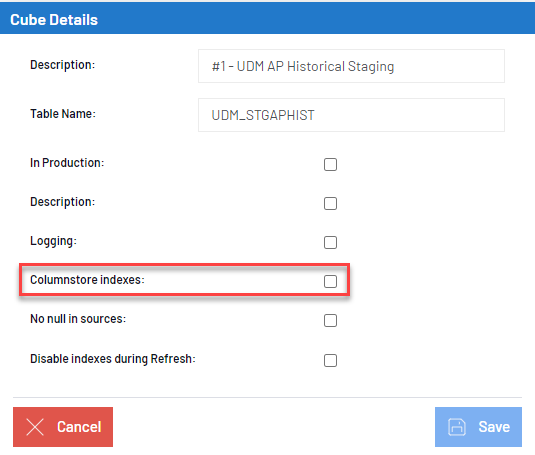Screen dimensions: 535x455
Task: Click the Cube Details title bar
Action: [x=268, y=19]
